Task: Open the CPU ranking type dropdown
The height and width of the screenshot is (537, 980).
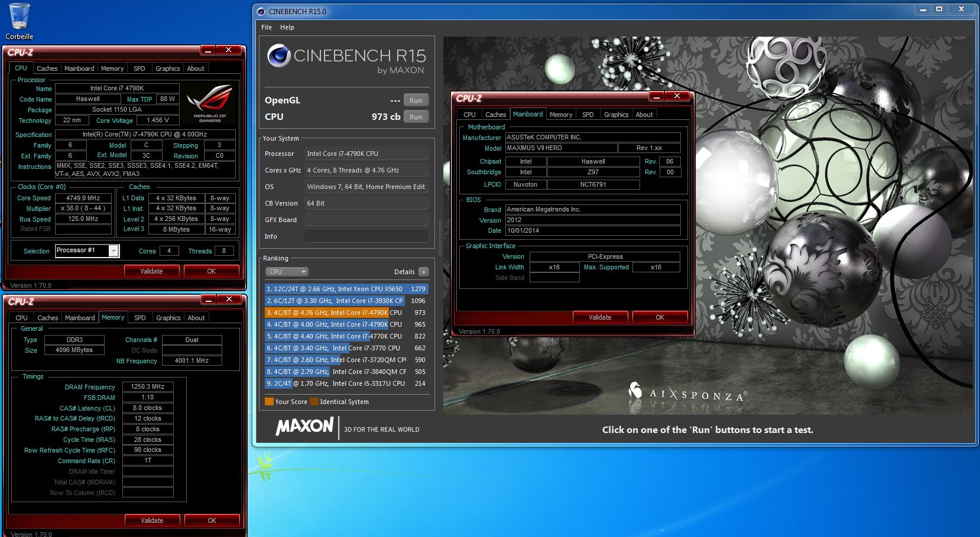Action: point(287,272)
